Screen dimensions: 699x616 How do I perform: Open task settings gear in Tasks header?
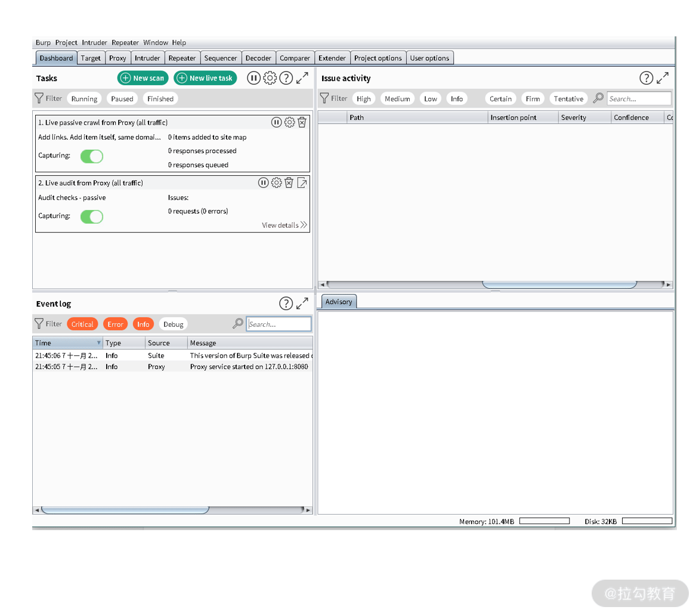(270, 78)
